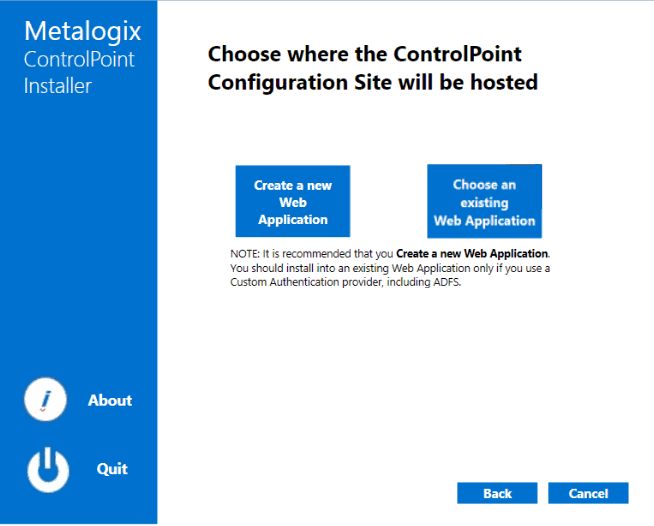Click the 'Create a new' text on the left tile

293,185
